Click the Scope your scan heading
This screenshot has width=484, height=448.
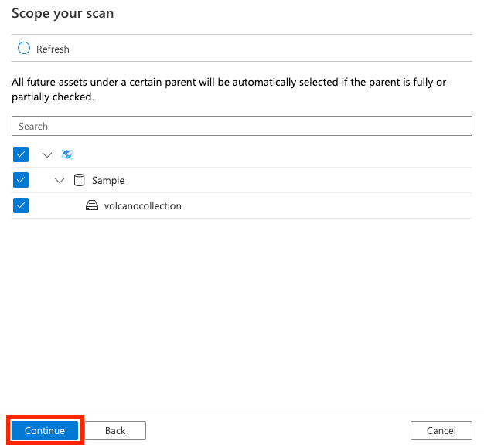point(63,14)
